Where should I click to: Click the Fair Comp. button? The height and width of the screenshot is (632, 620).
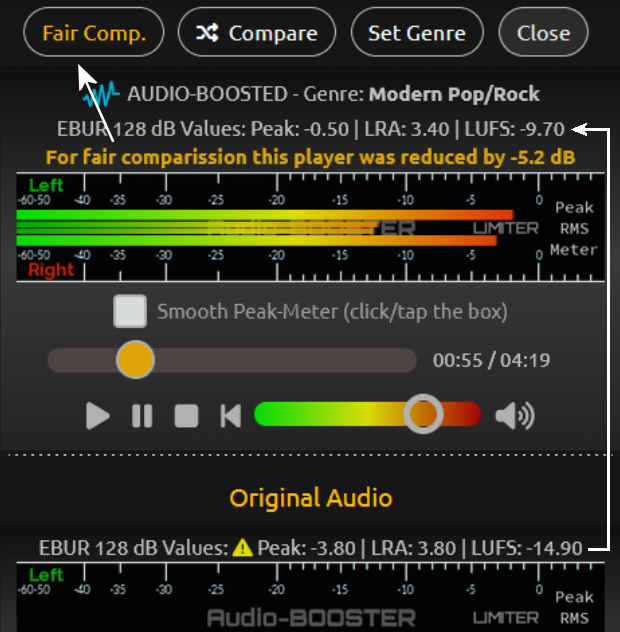coord(94,32)
